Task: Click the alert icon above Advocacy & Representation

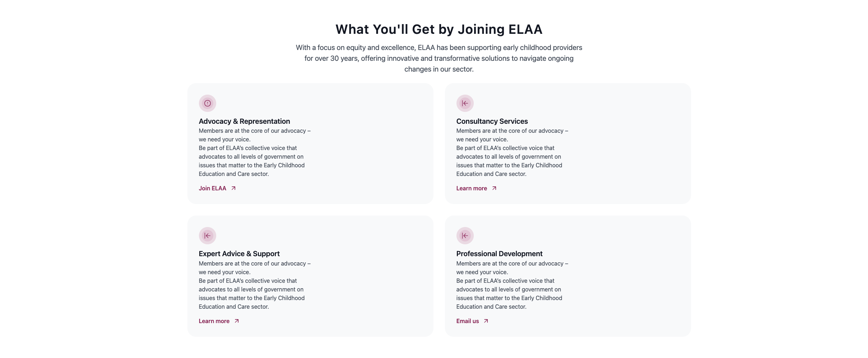Action: [x=207, y=103]
